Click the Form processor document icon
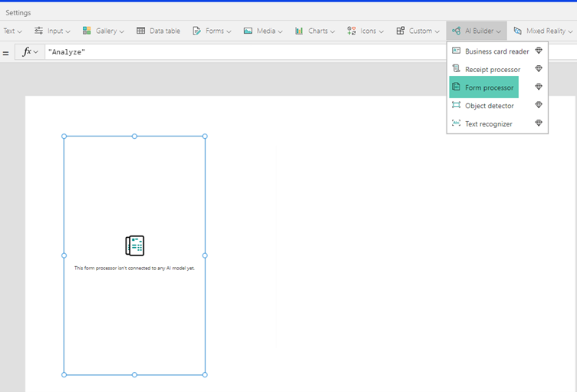 [456, 87]
